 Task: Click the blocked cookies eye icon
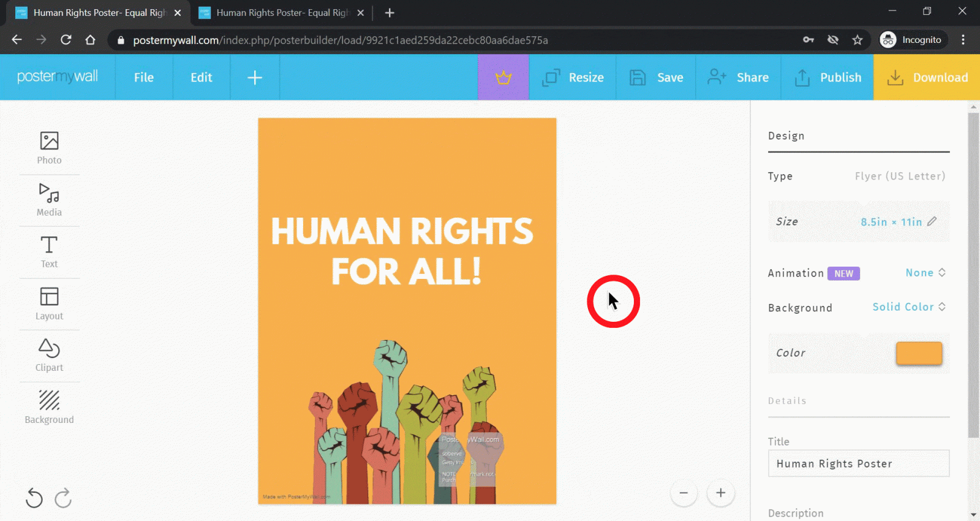coord(833,40)
